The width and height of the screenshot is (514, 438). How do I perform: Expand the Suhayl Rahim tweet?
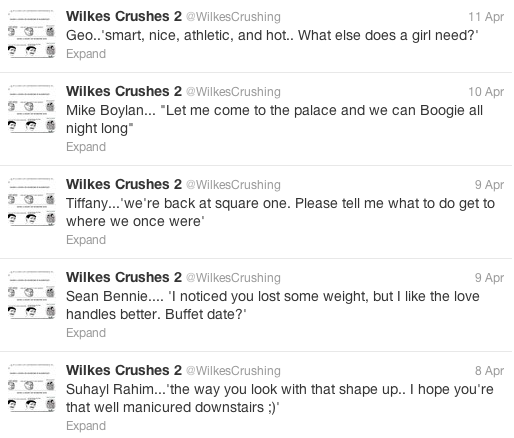(x=86, y=426)
